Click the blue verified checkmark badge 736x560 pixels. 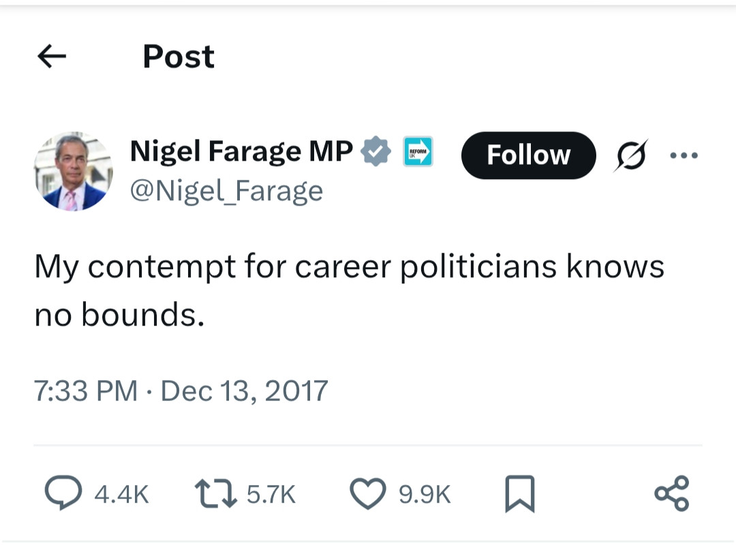tap(375, 151)
